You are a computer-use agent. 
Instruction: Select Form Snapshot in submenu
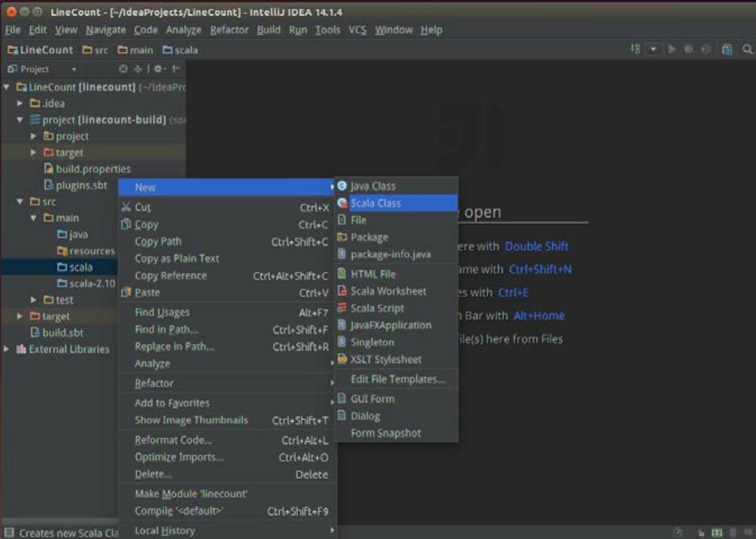[396, 433]
